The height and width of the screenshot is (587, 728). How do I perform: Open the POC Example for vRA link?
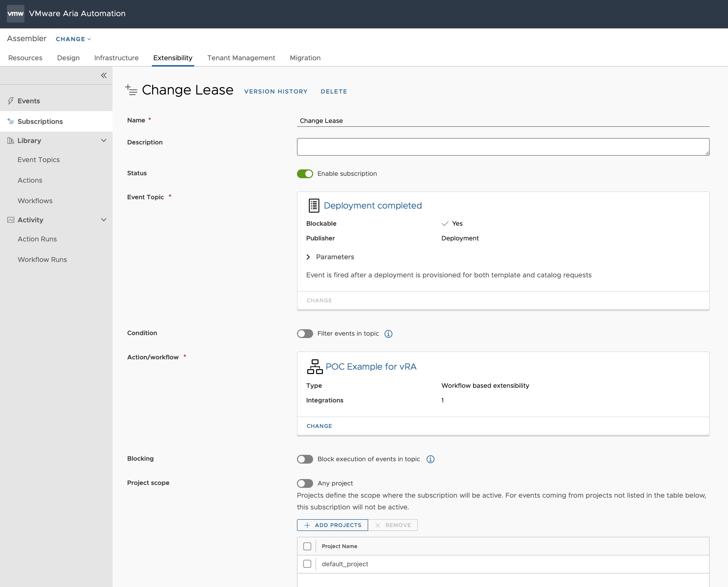click(371, 366)
